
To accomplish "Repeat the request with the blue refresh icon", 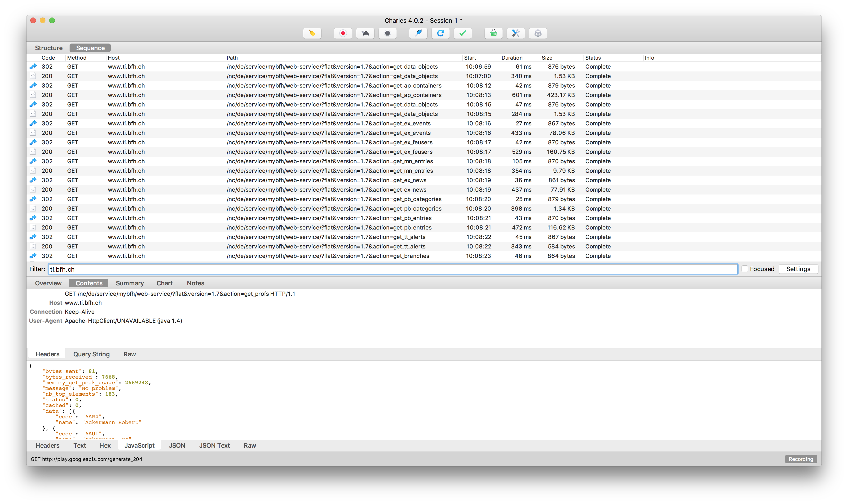I will [441, 33].
